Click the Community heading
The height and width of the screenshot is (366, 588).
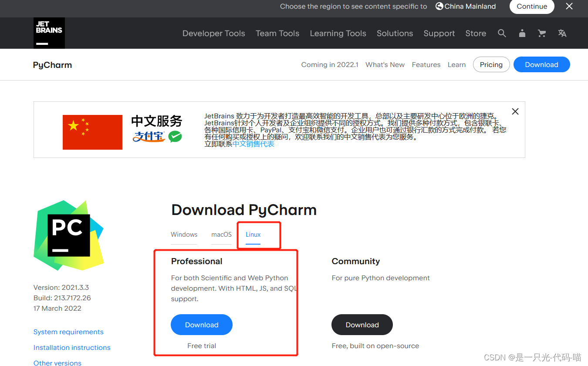(x=355, y=261)
